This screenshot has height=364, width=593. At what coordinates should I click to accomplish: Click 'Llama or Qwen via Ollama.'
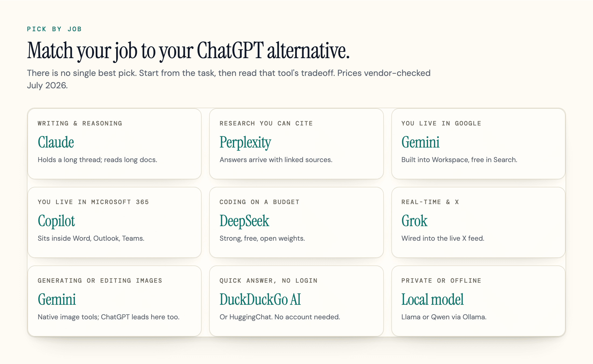pyautogui.click(x=444, y=317)
